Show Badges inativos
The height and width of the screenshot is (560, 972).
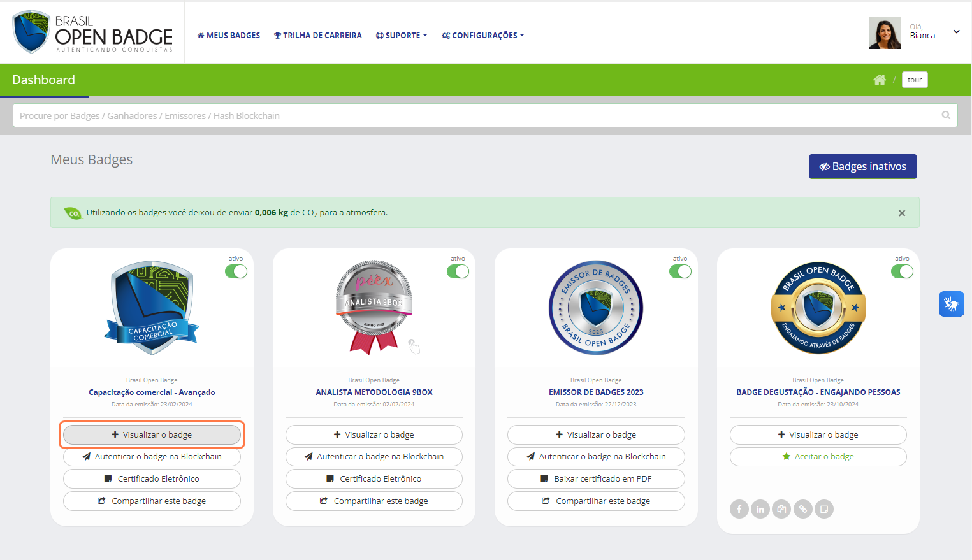pyautogui.click(x=863, y=166)
